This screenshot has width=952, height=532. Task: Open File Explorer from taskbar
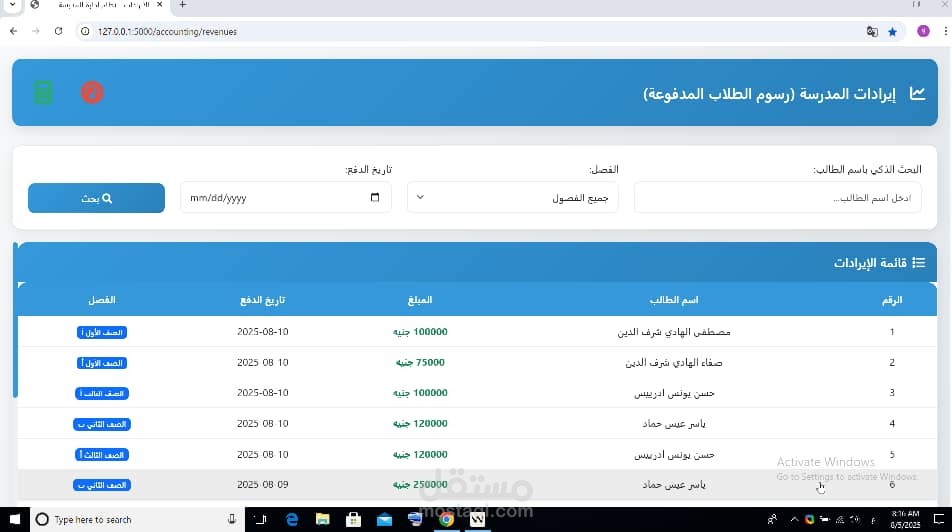322,519
